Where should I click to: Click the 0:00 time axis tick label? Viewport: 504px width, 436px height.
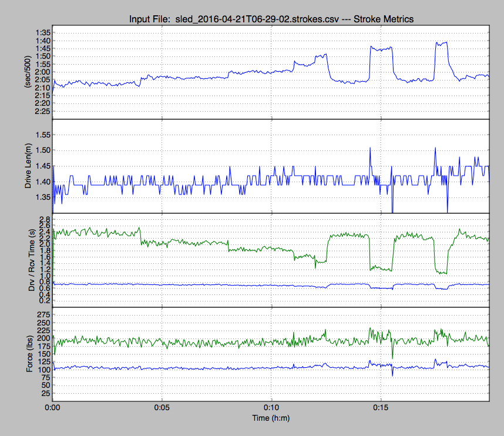point(53,407)
